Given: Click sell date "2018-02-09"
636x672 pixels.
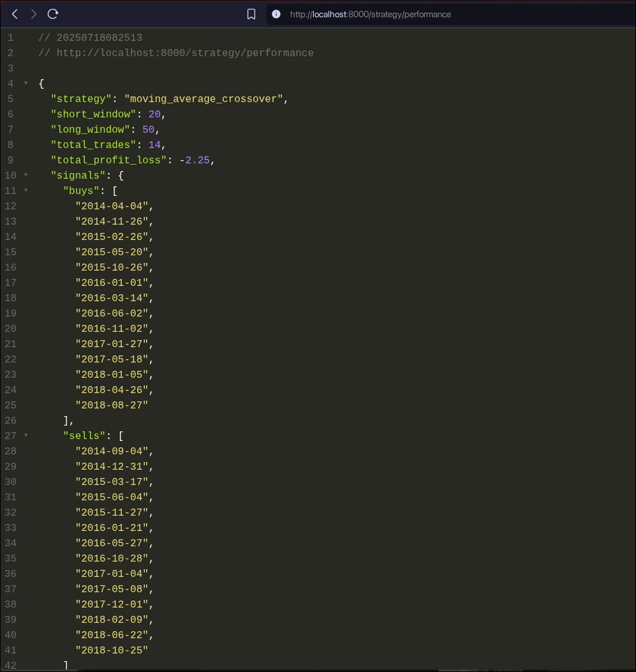Looking at the screenshot, I should tap(112, 620).
